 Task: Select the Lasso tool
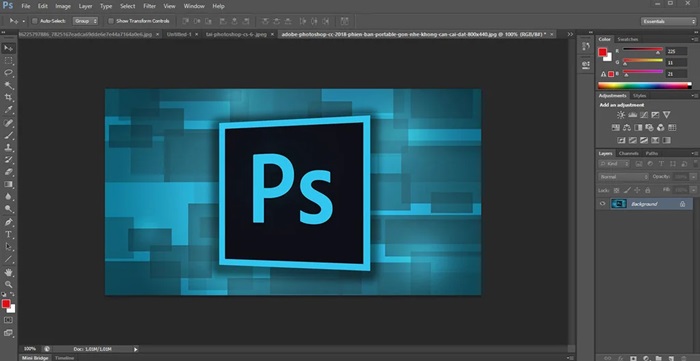point(8,73)
